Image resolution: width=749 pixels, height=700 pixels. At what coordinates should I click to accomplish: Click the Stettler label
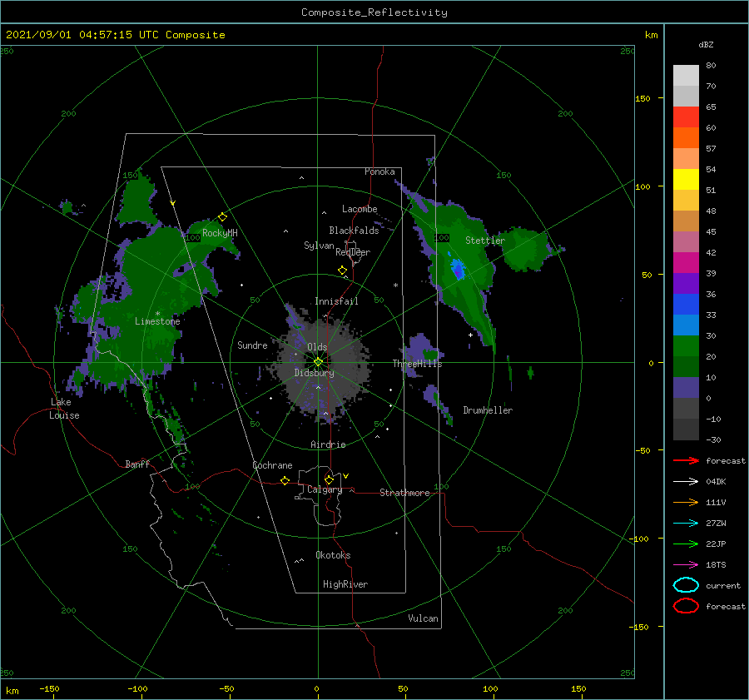pyautogui.click(x=485, y=241)
